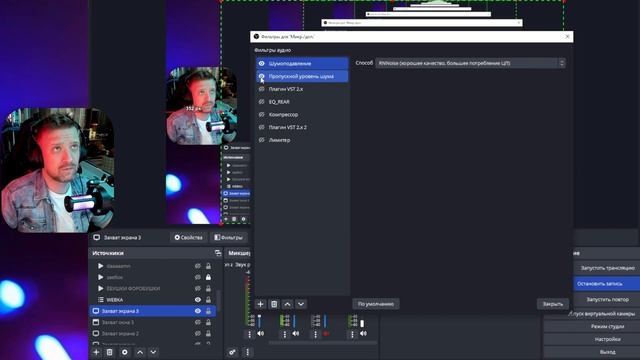Delete the selected filter with the trash icon in the filters dialog
640x360 pixels.
pyautogui.click(x=274, y=304)
